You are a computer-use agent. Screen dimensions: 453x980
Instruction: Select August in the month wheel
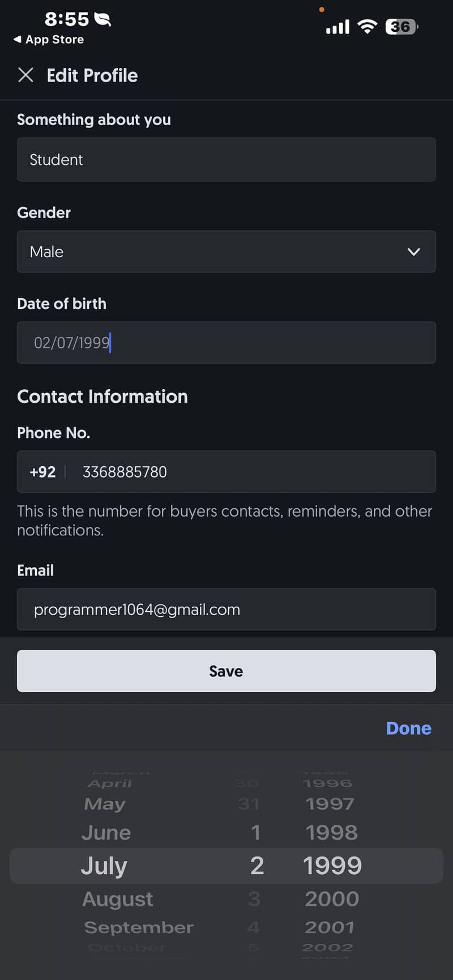tap(118, 899)
